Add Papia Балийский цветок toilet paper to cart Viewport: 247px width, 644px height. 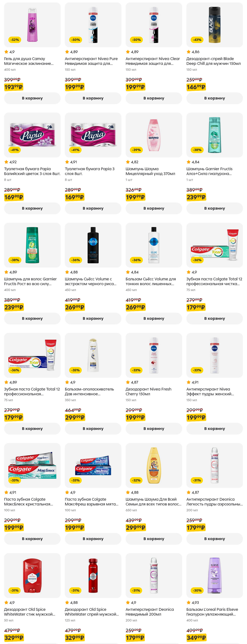tap(32, 208)
